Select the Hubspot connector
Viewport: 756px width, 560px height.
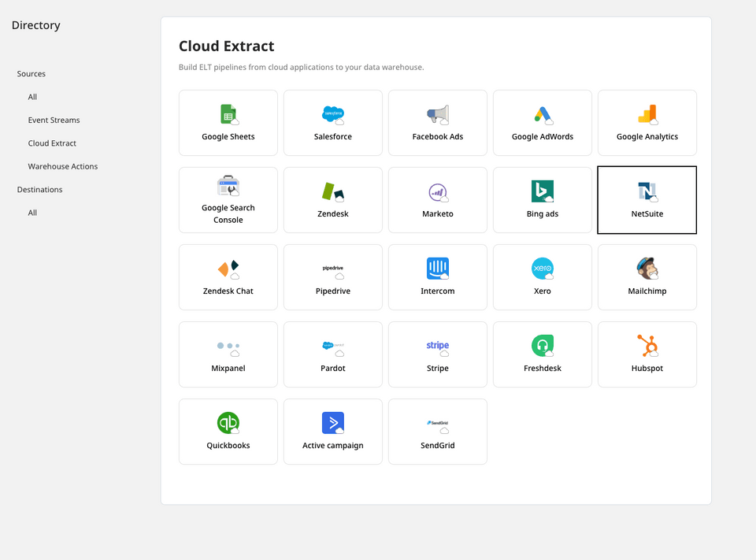click(x=647, y=354)
